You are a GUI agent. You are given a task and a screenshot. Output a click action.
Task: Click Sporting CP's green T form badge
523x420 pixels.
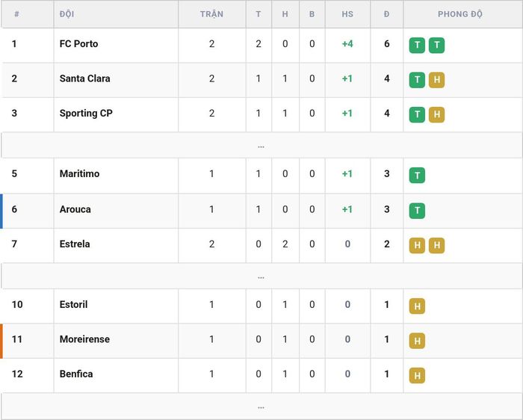tap(417, 114)
